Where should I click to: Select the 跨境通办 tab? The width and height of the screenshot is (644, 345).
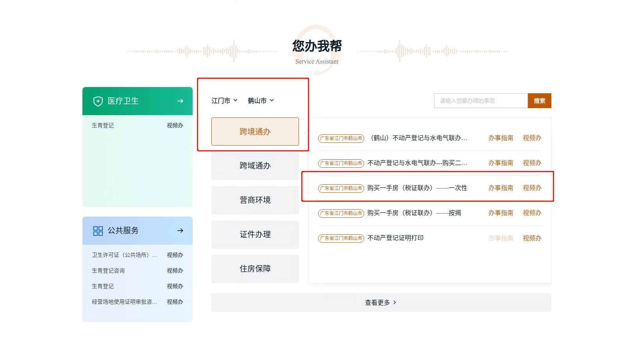pos(255,132)
